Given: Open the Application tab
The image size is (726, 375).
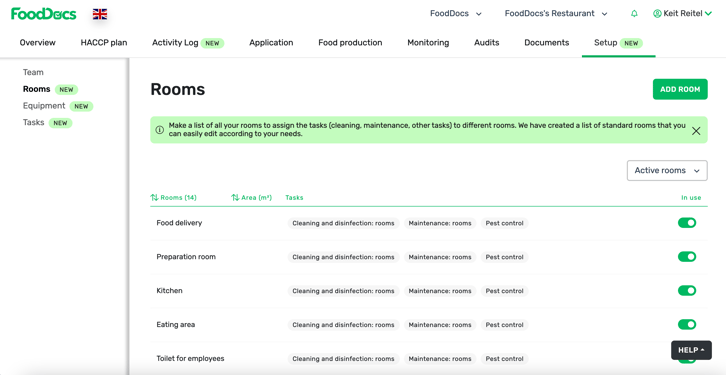Looking at the screenshot, I should pos(271,43).
